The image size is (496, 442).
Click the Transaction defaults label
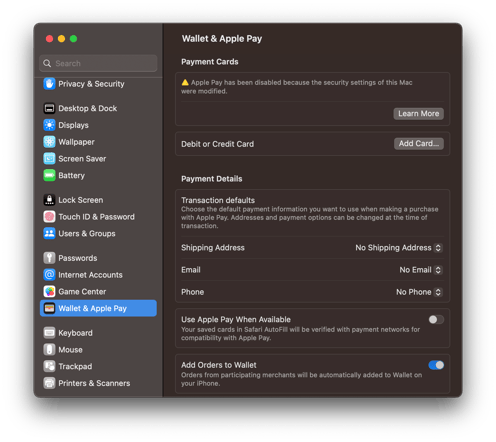tap(218, 200)
